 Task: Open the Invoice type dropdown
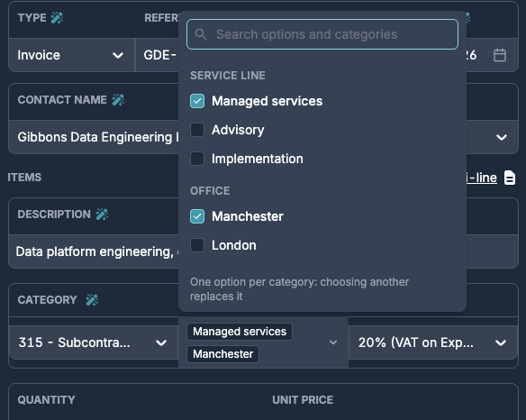pyautogui.click(x=71, y=55)
